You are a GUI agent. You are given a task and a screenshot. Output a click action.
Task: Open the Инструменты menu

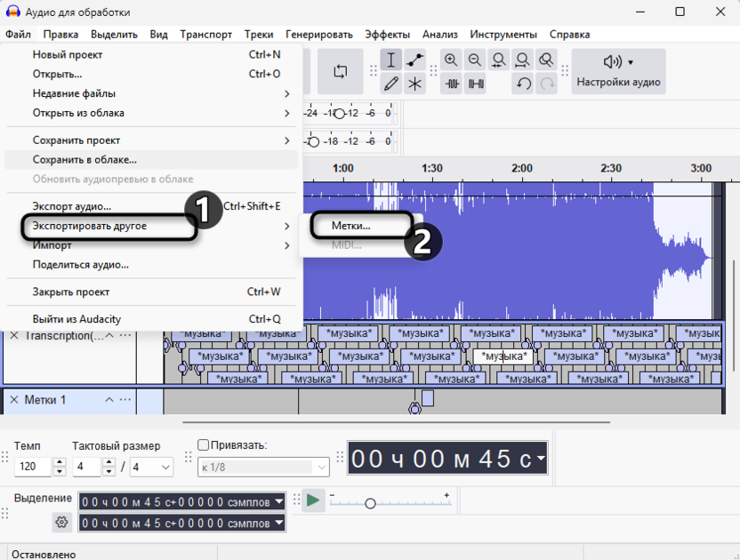503,35
